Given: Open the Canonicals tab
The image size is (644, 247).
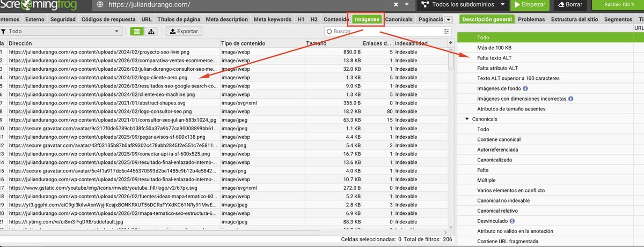Looking at the screenshot, I should coord(399,20).
